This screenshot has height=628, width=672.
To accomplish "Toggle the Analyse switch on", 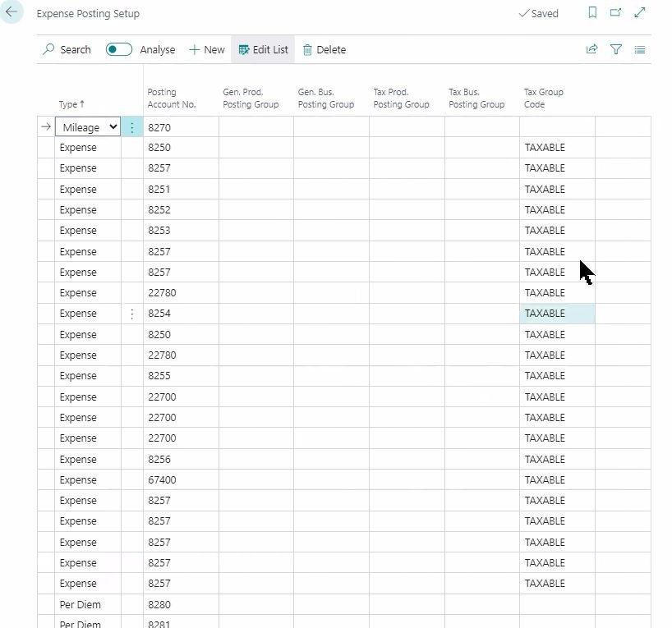I will point(117,49).
